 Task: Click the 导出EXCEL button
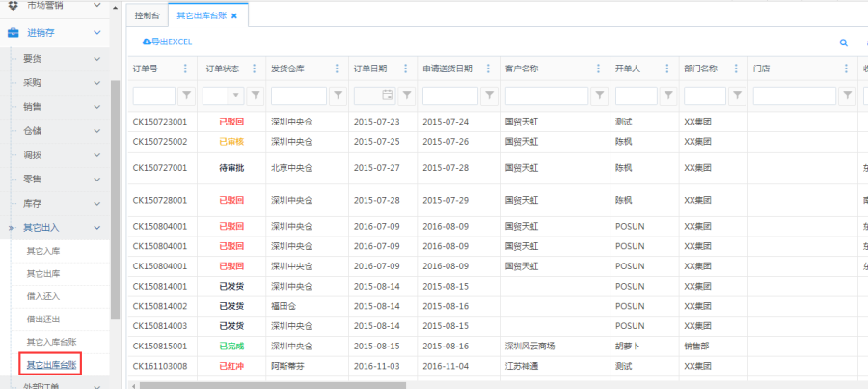point(168,42)
